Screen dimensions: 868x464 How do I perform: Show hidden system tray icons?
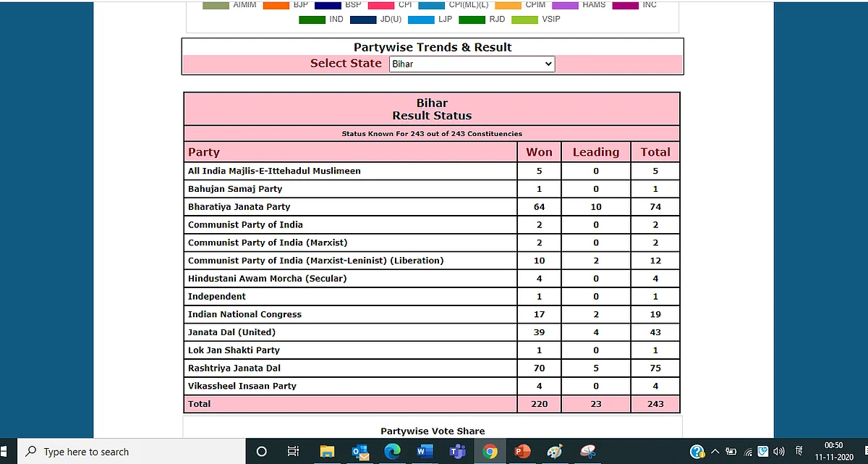point(715,451)
